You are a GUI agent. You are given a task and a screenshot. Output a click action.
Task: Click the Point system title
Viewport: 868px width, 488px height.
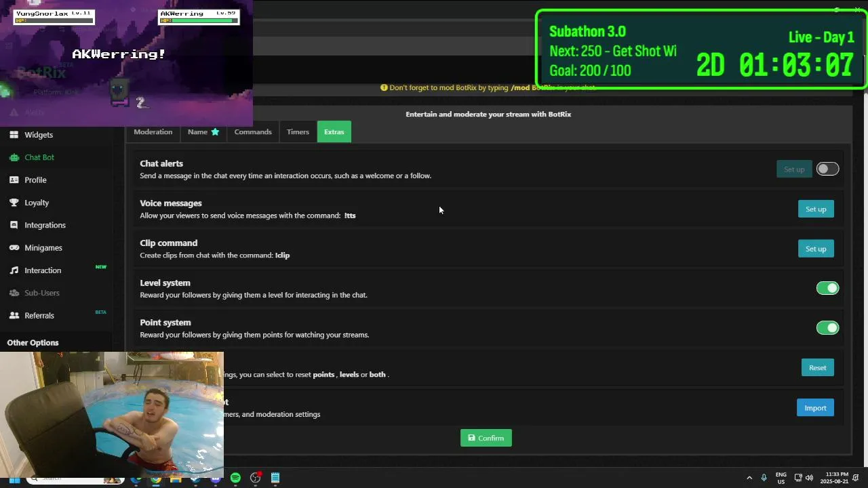[165, 323]
